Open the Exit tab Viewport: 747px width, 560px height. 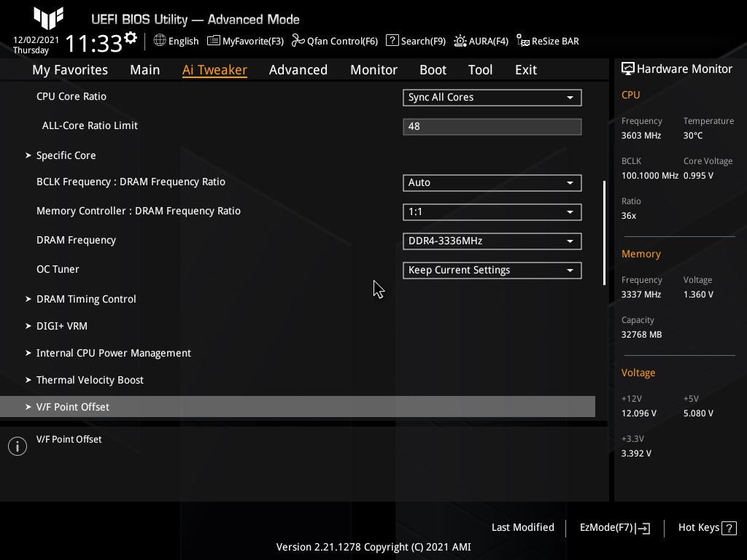[x=526, y=70]
